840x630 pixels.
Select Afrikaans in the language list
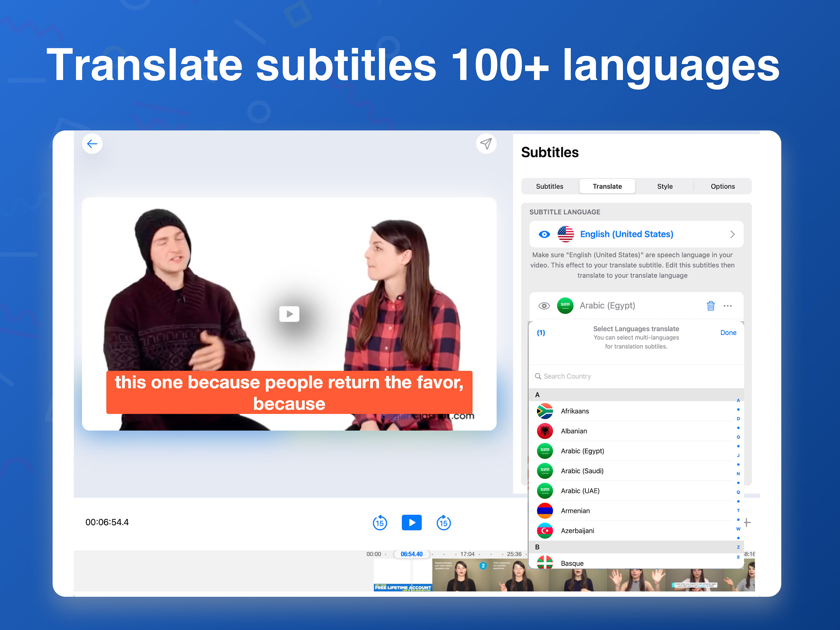(x=575, y=411)
